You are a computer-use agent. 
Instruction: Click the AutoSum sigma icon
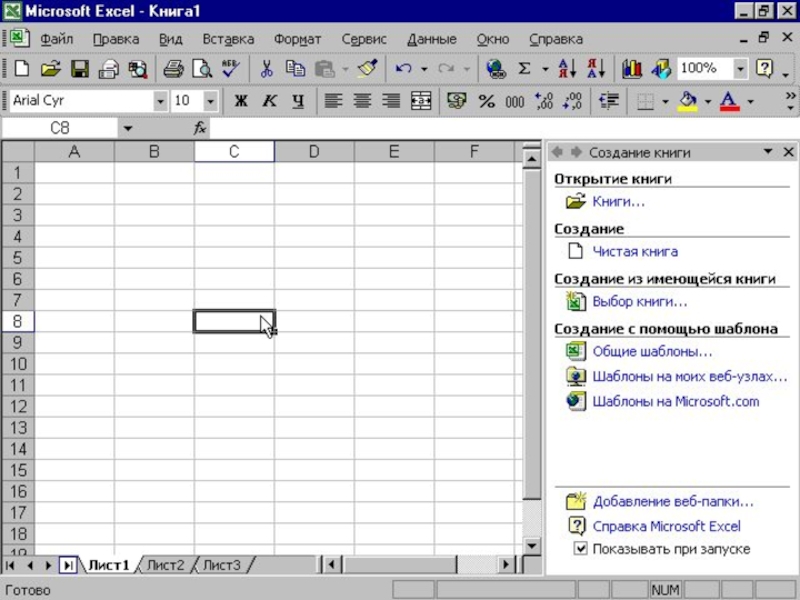[524, 69]
